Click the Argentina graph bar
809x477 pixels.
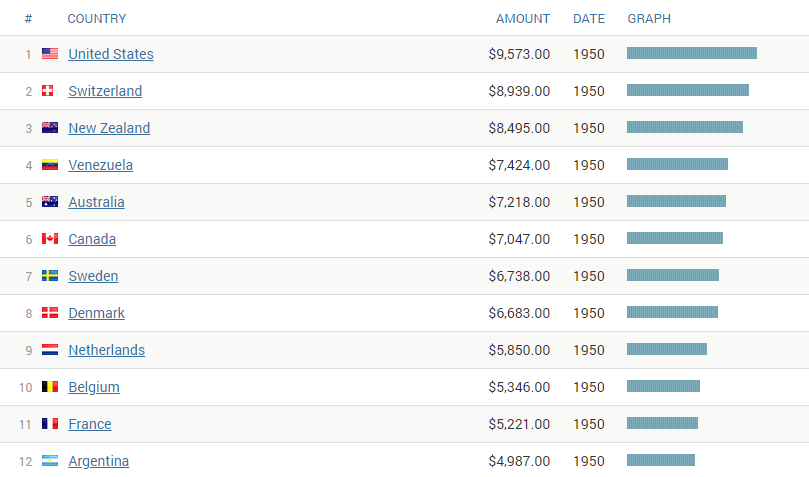[x=660, y=461]
